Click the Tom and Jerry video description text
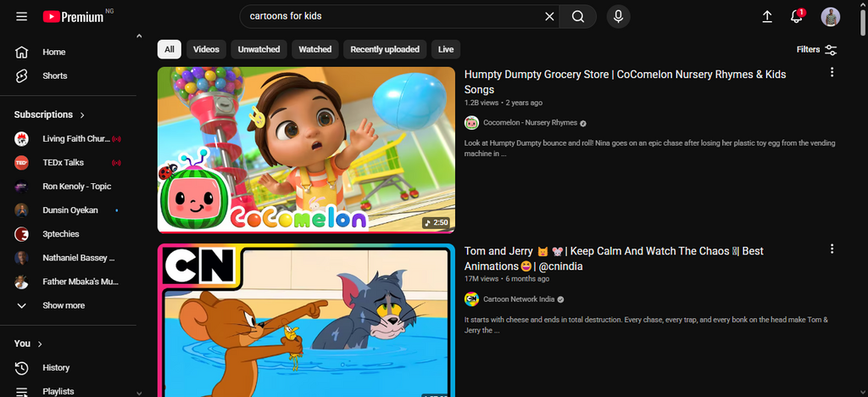 tap(647, 325)
